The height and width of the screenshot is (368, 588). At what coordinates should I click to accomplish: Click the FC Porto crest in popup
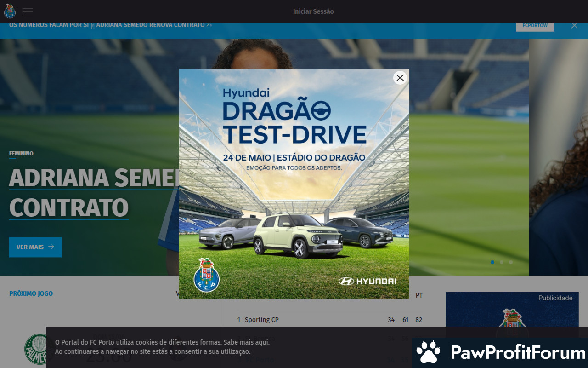[207, 275]
